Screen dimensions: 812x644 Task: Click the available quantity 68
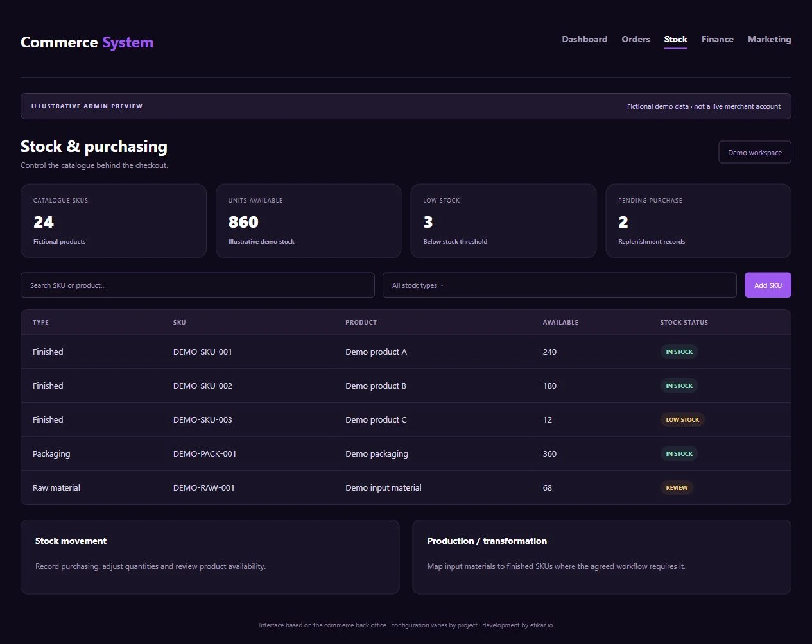point(548,487)
